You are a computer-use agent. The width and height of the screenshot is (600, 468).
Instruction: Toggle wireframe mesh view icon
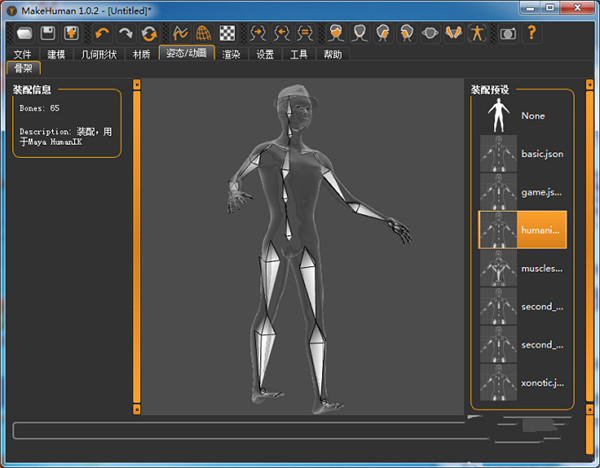203,33
